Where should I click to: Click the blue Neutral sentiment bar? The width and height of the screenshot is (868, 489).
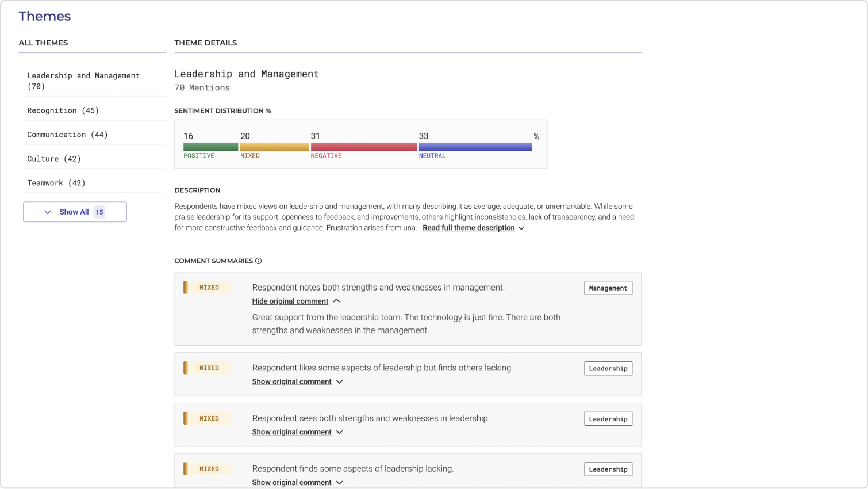click(475, 147)
